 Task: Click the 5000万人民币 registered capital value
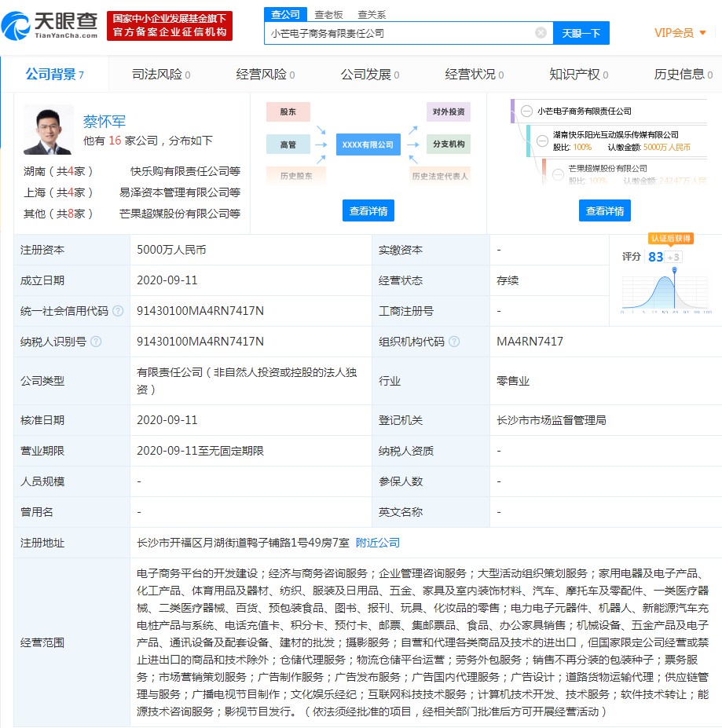click(171, 250)
